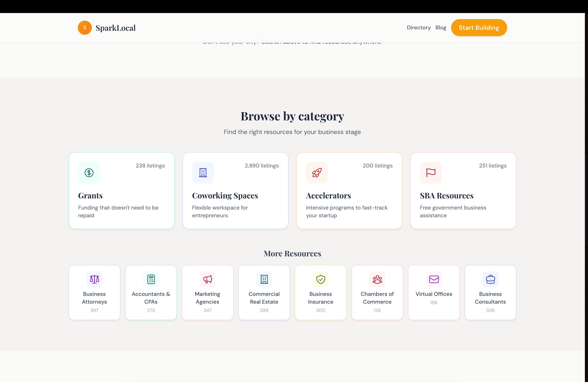
Task: Click the rocket Accelerators icon
Action: tap(317, 173)
